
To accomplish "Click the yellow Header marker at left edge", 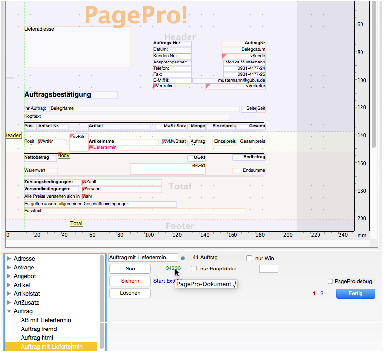I will coord(14,135).
